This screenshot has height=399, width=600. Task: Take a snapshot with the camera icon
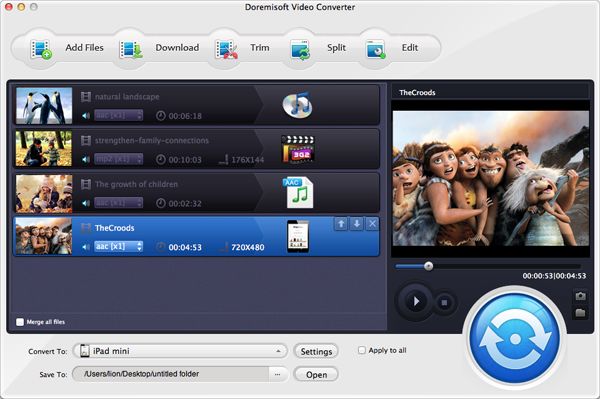tap(580, 296)
